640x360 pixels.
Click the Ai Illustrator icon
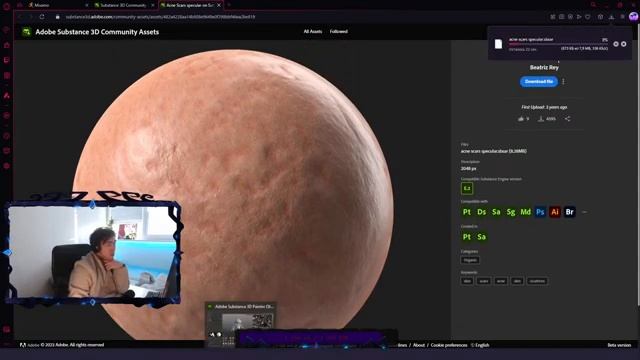[555, 212]
